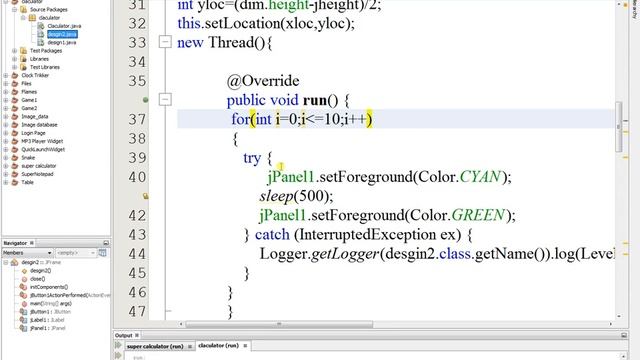640x360 pixels.
Task: Click the desgin2 class icon in Navigator
Action: (15, 262)
